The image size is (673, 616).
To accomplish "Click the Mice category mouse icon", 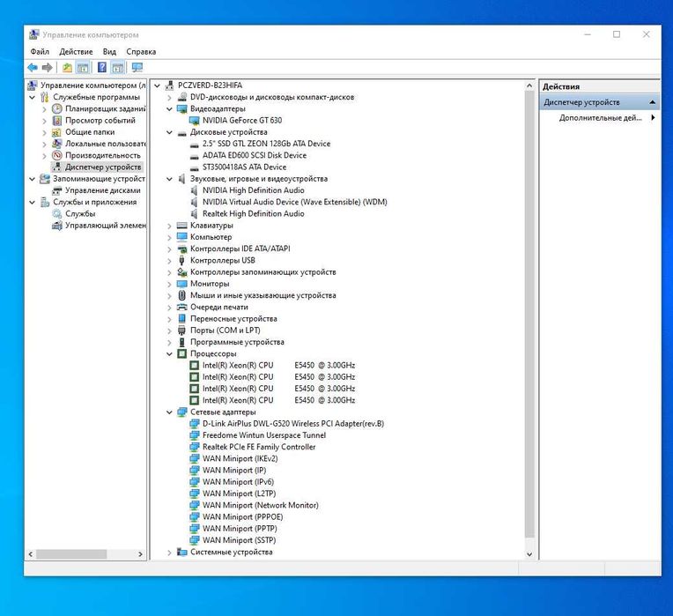I will (182, 295).
